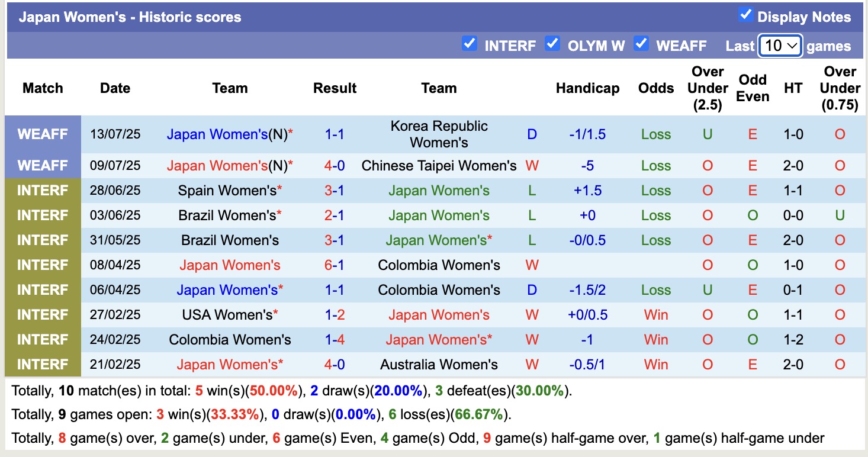The image size is (868, 457).
Task: Click Brazil Women's team on 03/06/25
Action: [x=227, y=215]
